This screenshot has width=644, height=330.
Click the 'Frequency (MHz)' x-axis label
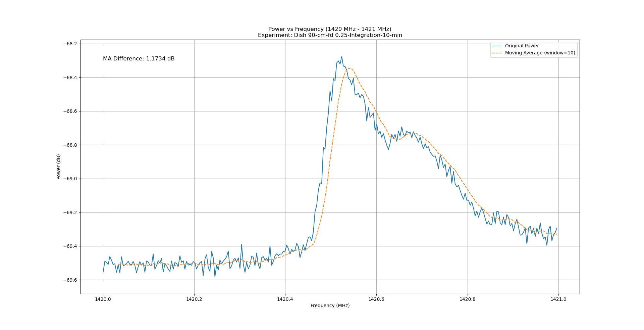point(330,305)
